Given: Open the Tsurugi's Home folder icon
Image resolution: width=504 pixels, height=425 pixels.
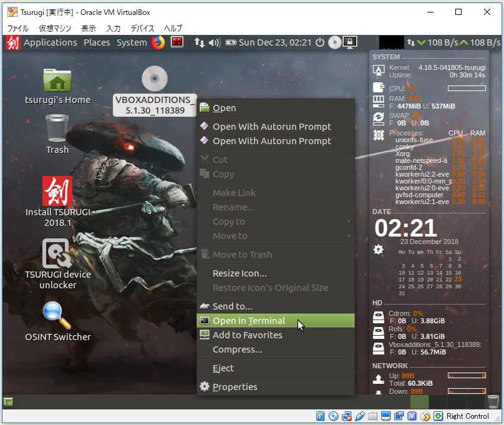Looking at the screenshot, I should pos(57,81).
